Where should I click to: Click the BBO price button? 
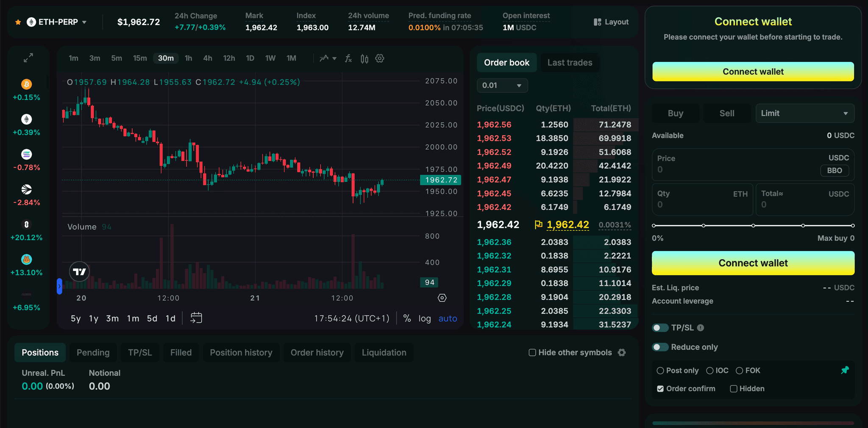pyautogui.click(x=835, y=171)
